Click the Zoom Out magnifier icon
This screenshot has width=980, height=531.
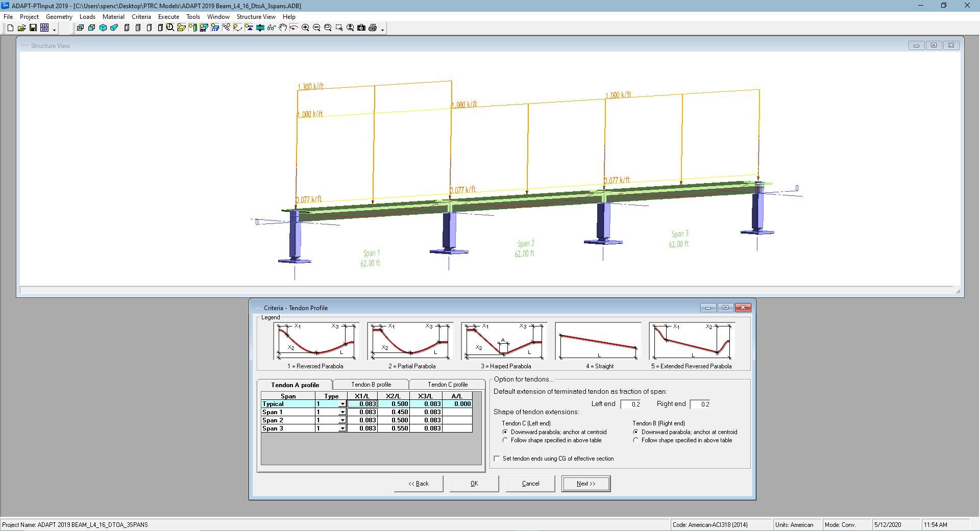[x=316, y=28]
